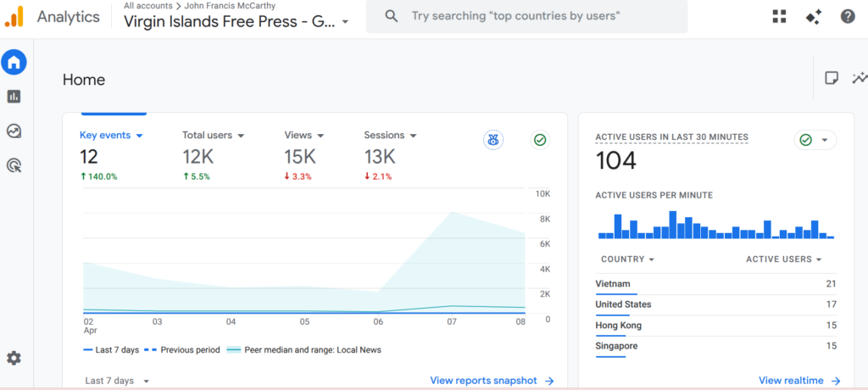Click the All accounts breadcrumb link

148,6
